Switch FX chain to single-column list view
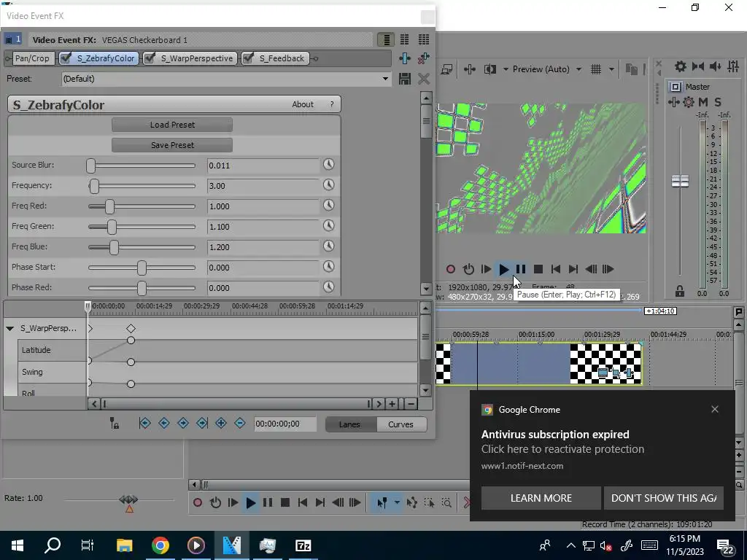 (386, 39)
